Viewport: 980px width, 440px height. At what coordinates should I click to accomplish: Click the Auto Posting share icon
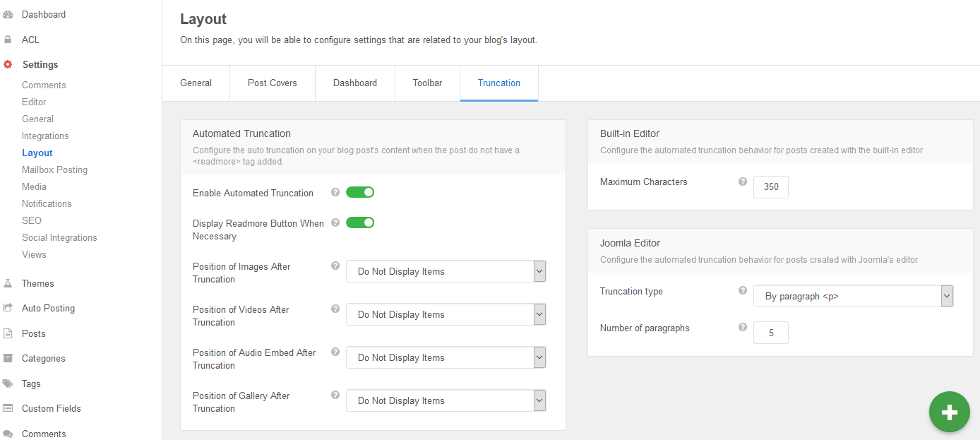click(8, 308)
